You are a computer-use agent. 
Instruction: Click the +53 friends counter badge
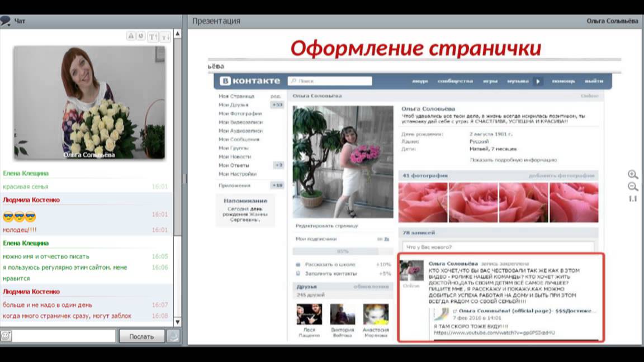(277, 104)
